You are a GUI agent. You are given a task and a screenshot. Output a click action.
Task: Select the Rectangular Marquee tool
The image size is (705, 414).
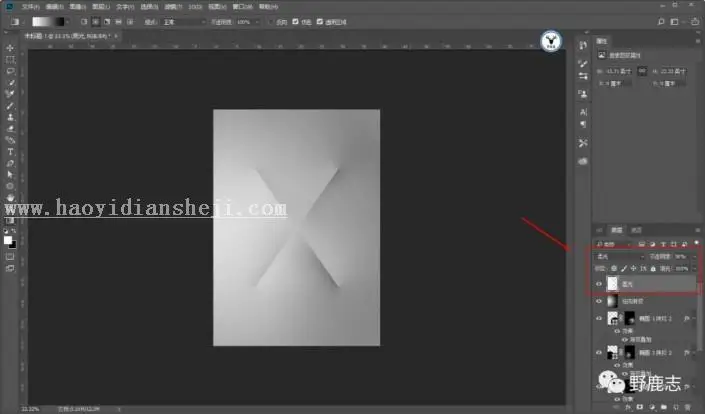click(10, 59)
